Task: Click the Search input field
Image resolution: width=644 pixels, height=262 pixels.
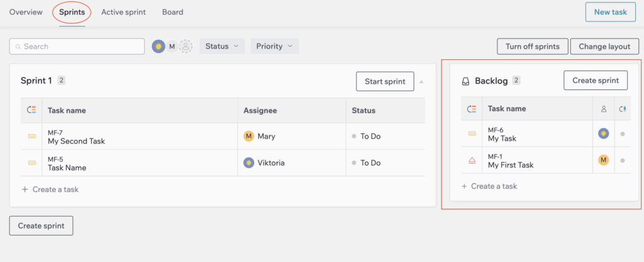Action: pyautogui.click(x=77, y=47)
